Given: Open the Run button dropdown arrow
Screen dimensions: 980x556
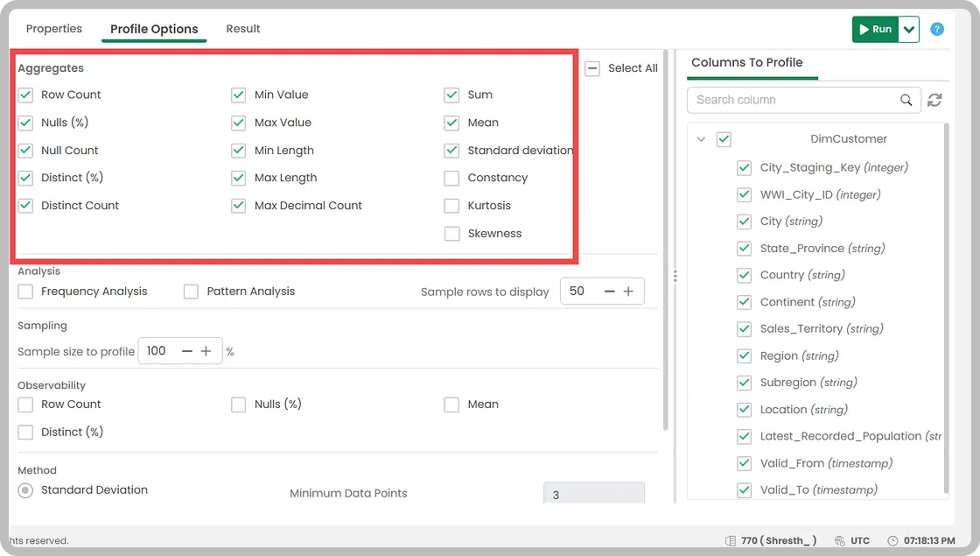Looking at the screenshot, I should click(x=909, y=30).
